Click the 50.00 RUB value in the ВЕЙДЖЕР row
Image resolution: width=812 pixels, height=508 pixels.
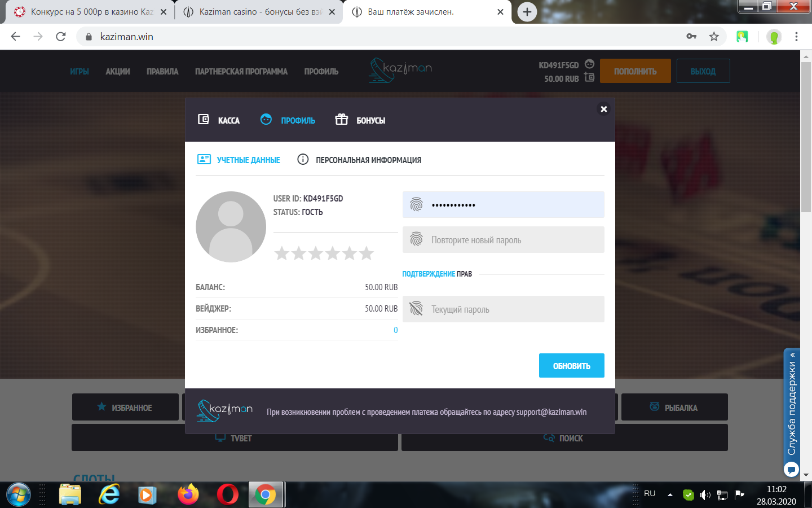click(x=381, y=309)
